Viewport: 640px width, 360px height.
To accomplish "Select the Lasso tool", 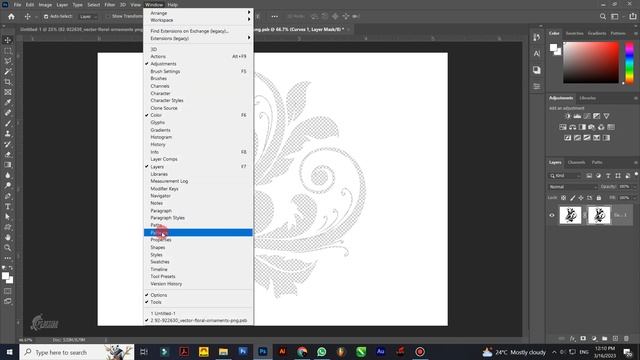I will point(8,61).
